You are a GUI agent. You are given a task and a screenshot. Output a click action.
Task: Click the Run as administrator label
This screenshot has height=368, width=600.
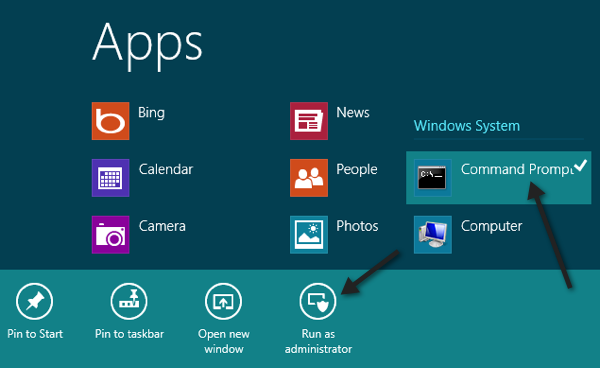(x=318, y=341)
